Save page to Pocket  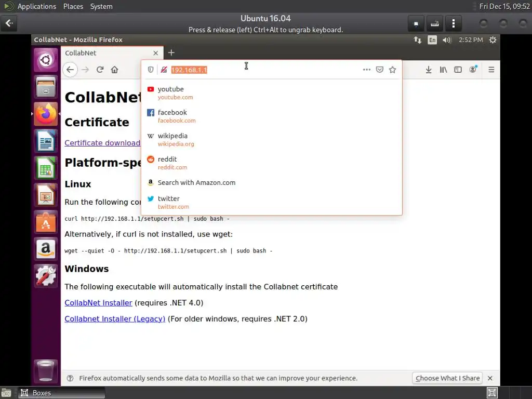(x=380, y=70)
